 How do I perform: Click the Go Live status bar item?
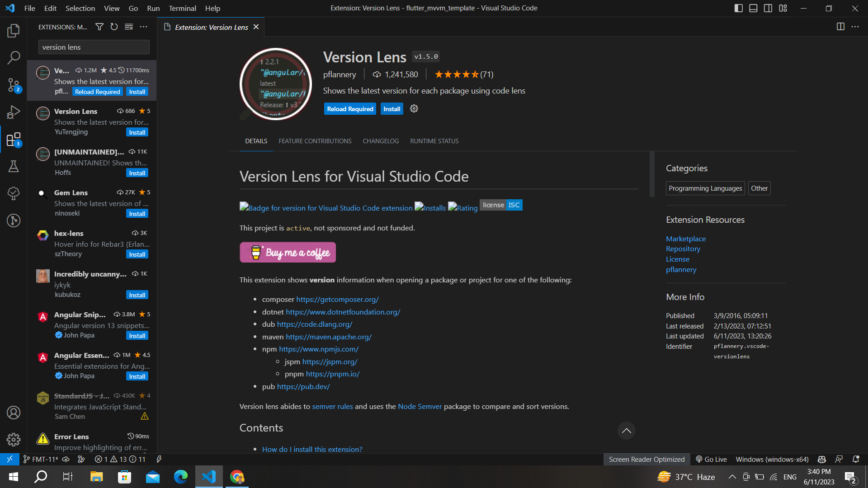tap(712, 459)
